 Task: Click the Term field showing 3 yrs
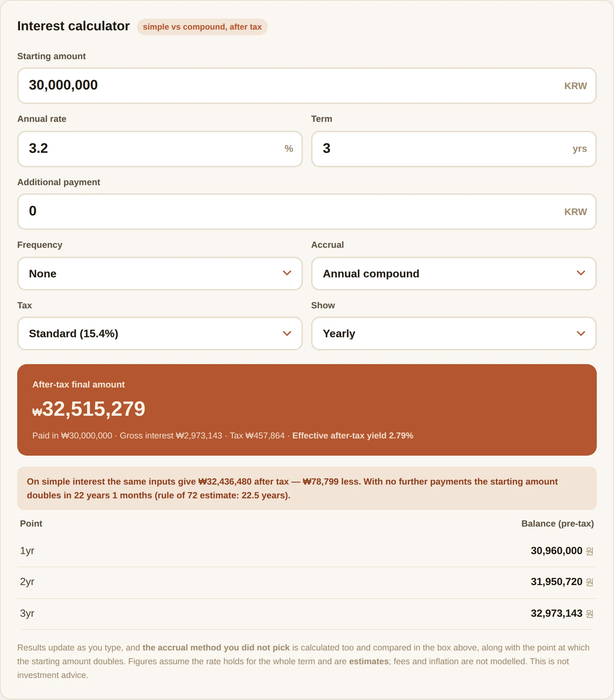tap(454, 149)
